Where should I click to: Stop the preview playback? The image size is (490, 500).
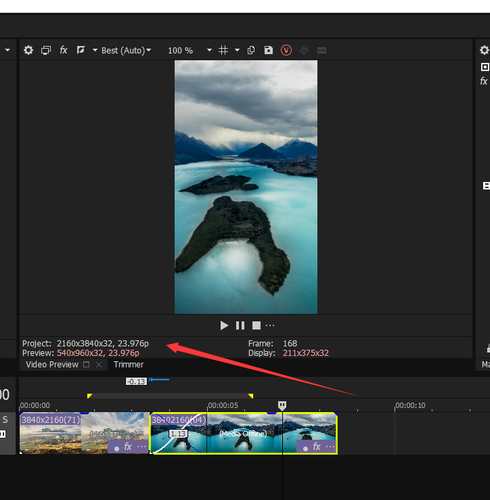click(256, 325)
